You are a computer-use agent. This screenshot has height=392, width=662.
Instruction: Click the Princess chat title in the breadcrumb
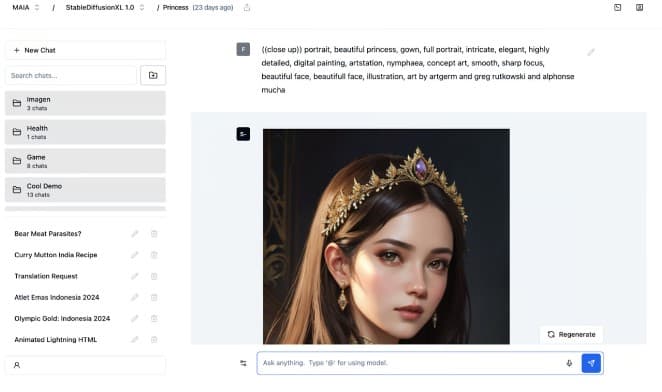[176, 8]
